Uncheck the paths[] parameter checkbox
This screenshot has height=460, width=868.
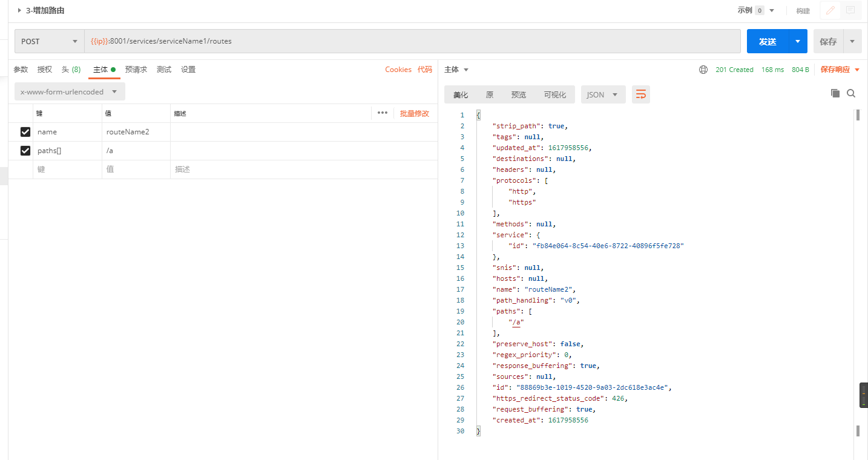(x=25, y=151)
